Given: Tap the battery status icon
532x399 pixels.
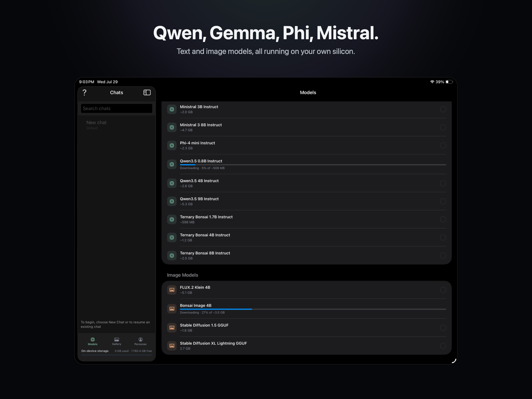Looking at the screenshot, I should (x=449, y=82).
